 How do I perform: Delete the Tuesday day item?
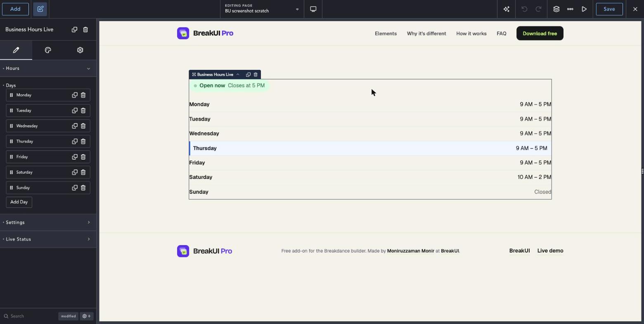coord(83,110)
